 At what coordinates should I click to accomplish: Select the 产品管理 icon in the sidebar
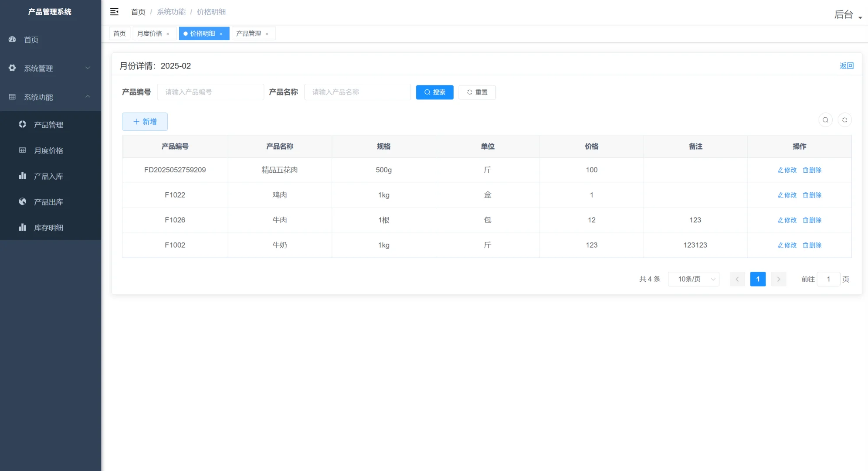(22, 124)
